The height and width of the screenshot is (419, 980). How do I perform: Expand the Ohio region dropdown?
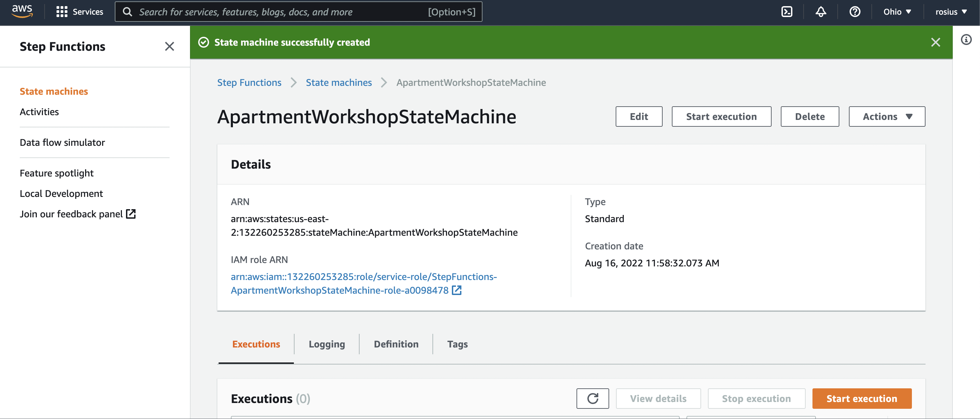coord(897,12)
